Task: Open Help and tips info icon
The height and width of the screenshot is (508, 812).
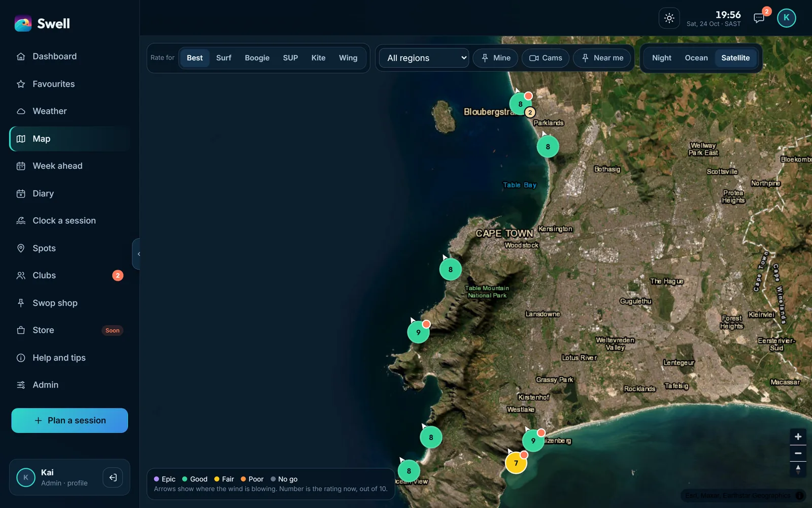Action: coord(21,358)
